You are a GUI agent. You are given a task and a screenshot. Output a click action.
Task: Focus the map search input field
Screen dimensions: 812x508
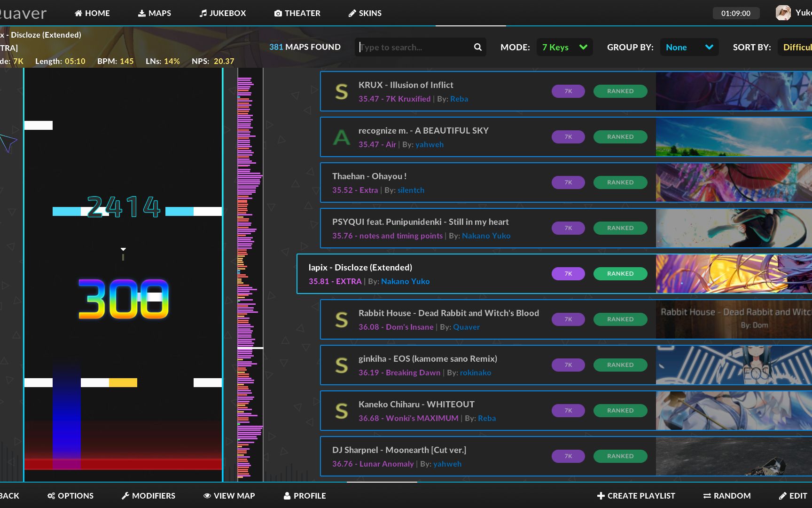coord(421,47)
